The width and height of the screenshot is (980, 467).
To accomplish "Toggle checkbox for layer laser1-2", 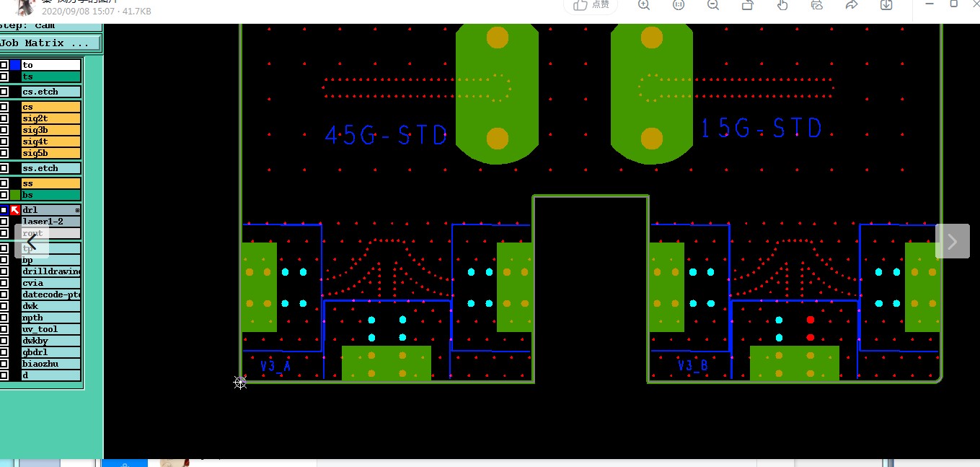I will [4, 222].
